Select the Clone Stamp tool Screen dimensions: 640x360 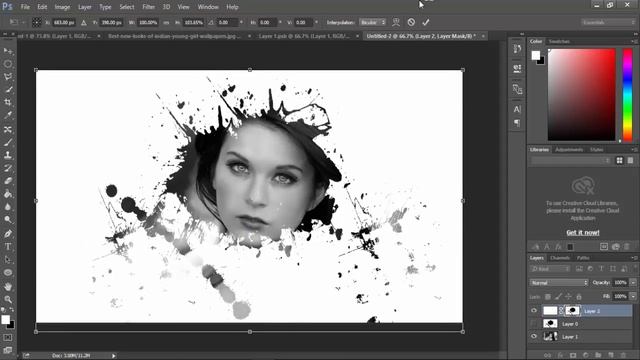[8, 155]
